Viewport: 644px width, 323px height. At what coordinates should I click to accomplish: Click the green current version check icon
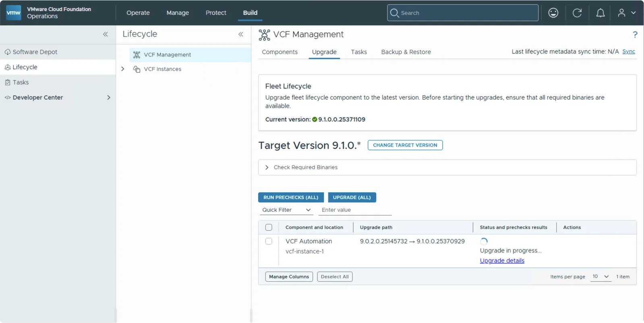315,119
